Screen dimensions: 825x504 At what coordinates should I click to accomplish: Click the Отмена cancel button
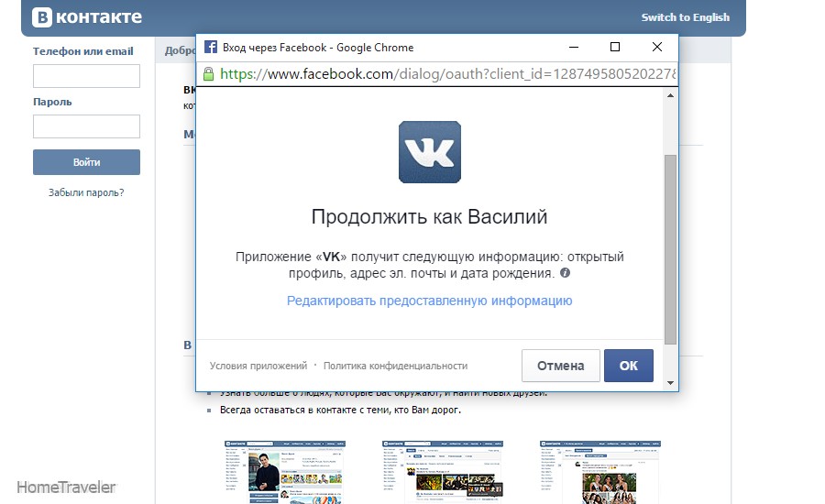[x=561, y=366]
